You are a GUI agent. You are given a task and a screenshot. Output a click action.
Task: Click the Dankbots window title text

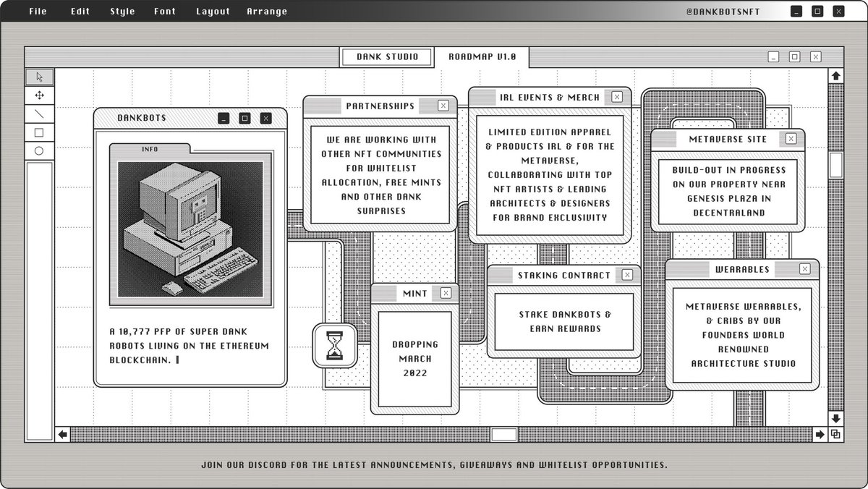(x=141, y=117)
